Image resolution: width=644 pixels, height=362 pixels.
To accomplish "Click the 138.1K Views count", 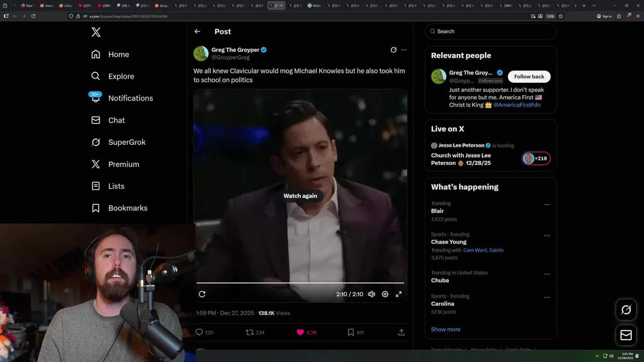I will point(274,313).
